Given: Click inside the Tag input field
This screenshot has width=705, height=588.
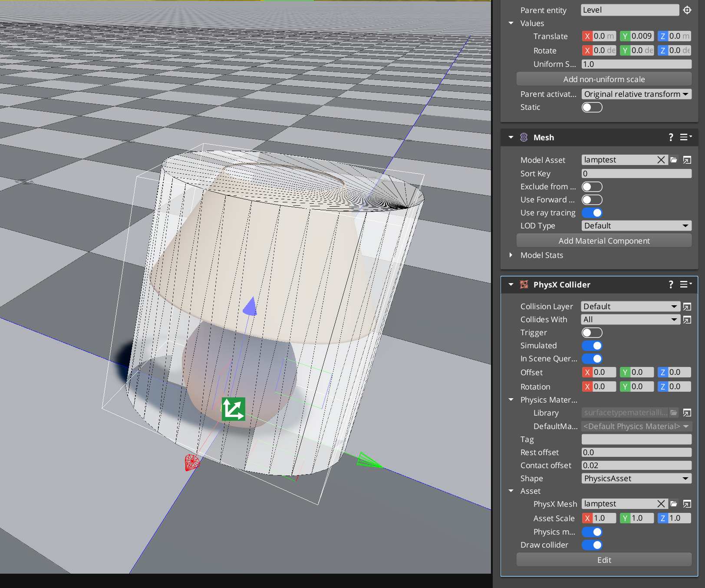Looking at the screenshot, I should click(x=636, y=439).
